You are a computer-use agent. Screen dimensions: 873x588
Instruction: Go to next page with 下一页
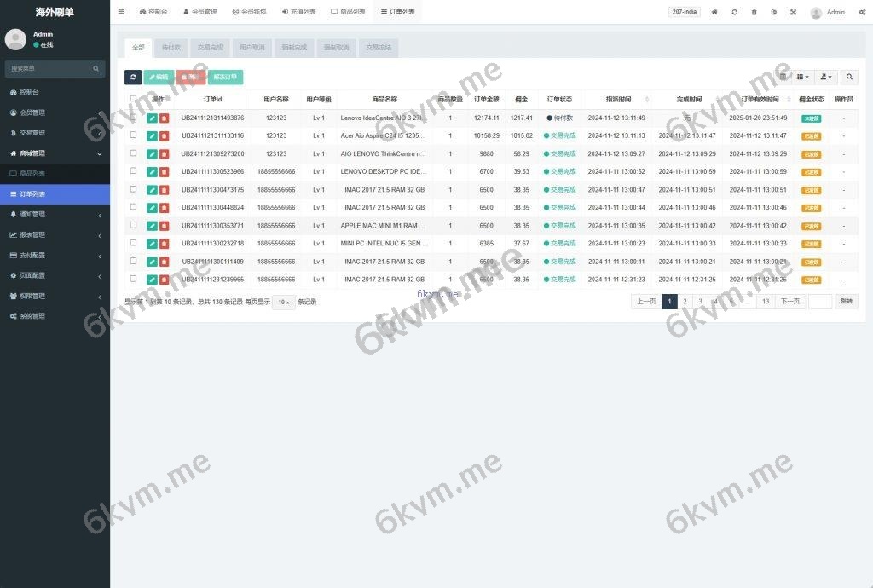(x=790, y=302)
